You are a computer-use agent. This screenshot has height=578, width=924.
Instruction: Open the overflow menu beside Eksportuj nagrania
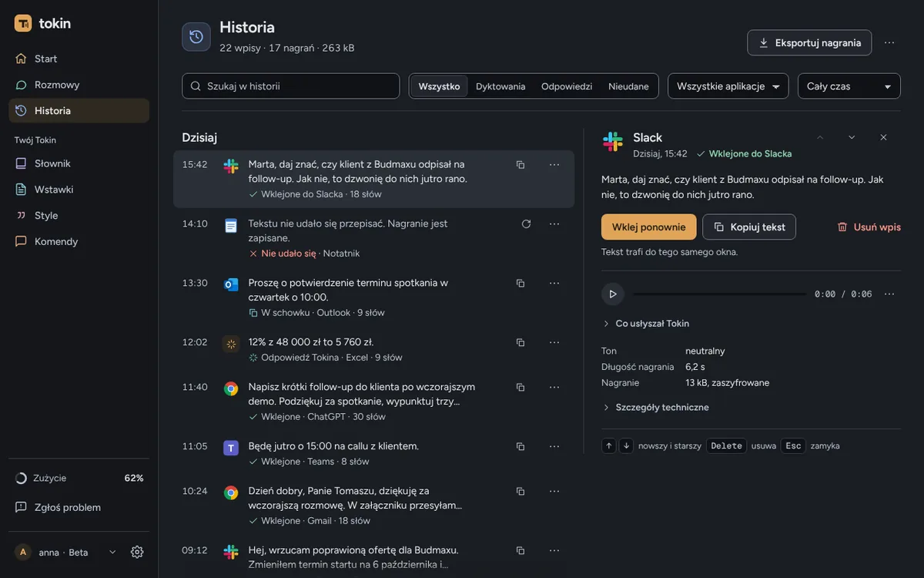point(889,42)
